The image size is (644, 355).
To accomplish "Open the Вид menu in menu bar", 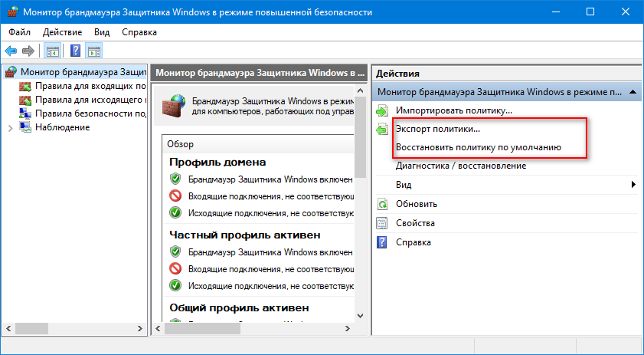I will point(102,32).
